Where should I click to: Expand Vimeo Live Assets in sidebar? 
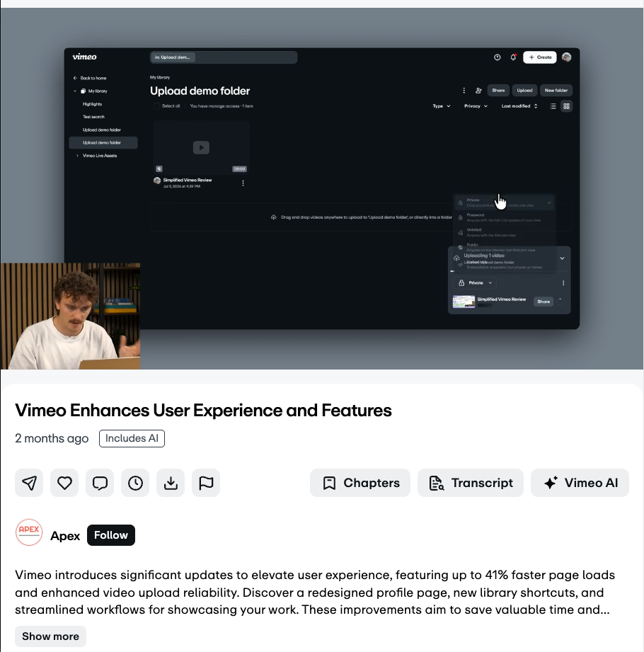pyautogui.click(x=77, y=156)
